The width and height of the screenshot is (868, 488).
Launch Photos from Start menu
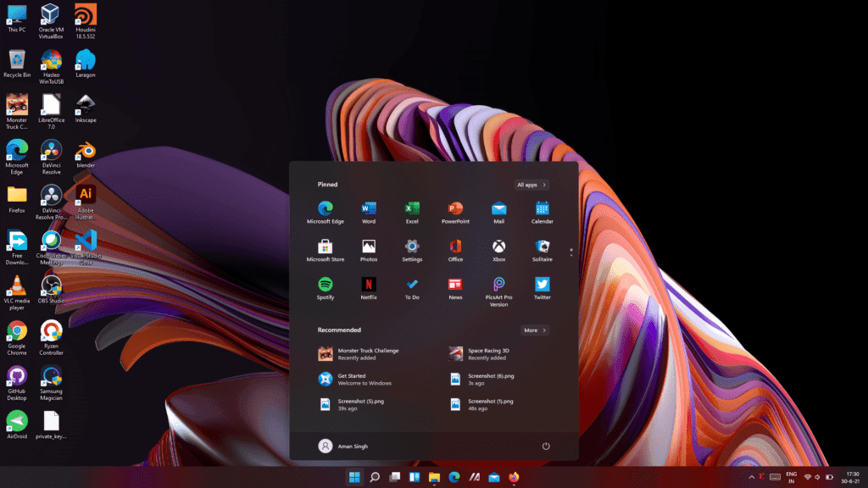tap(369, 251)
